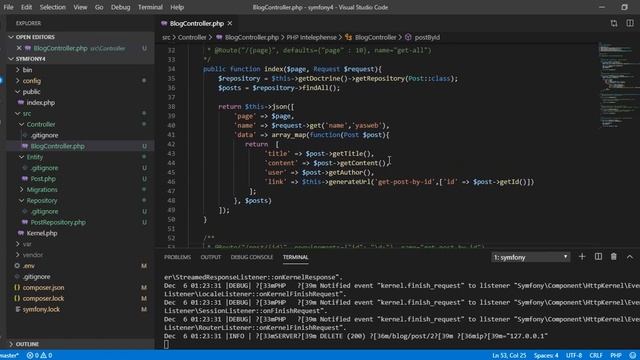The image size is (640, 360).
Task: Expand the config folder
Action: point(31,80)
